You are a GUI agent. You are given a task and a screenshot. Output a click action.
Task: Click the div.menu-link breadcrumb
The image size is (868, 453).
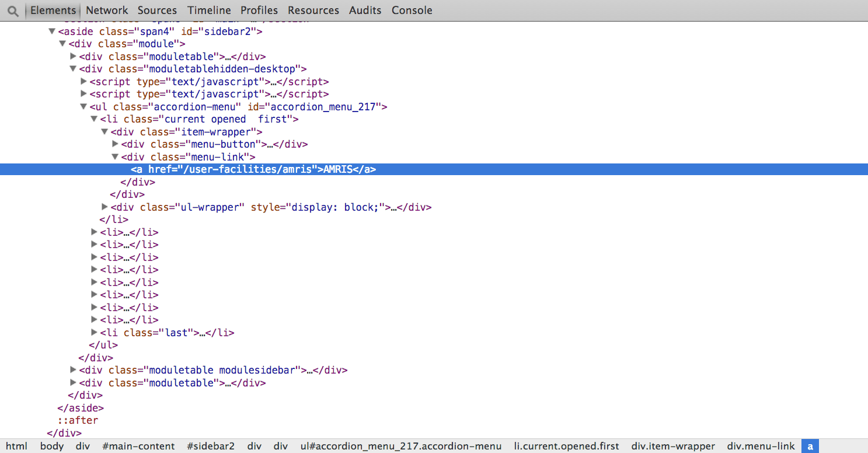pyautogui.click(x=761, y=446)
